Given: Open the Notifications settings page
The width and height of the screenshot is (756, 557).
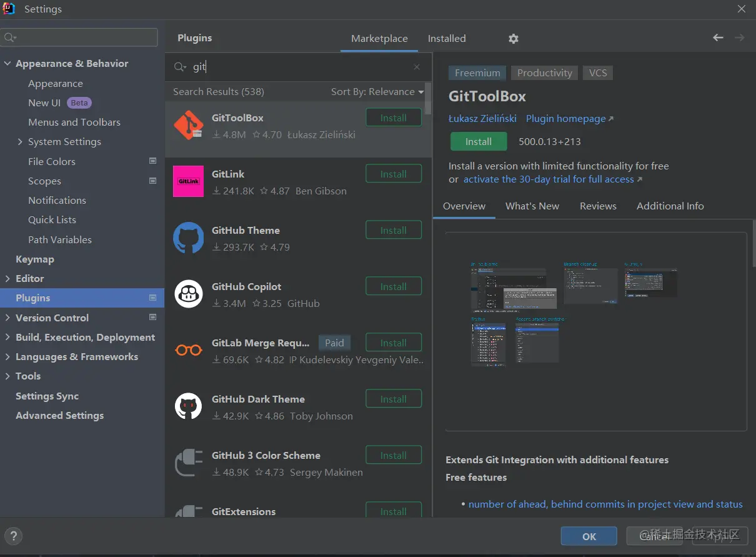Looking at the screenshot, I should click(57, 201).
